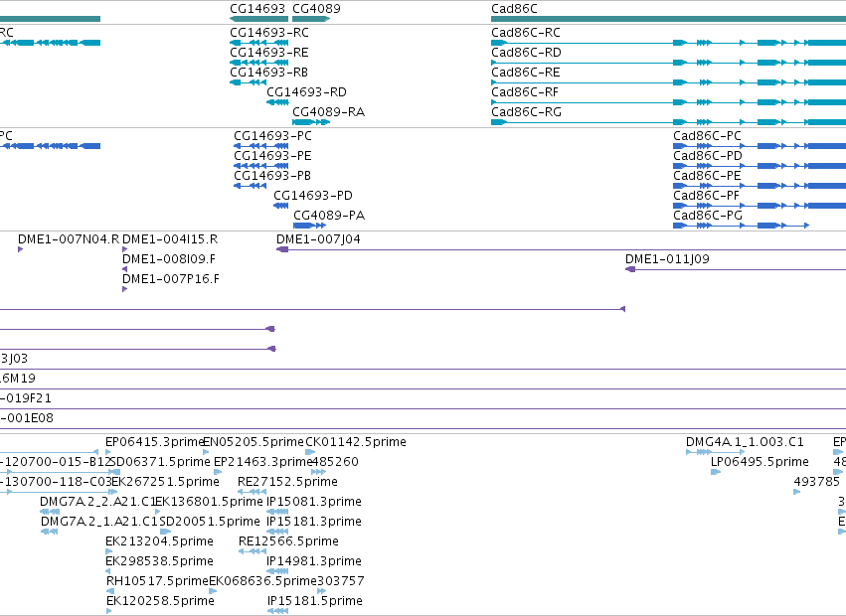Select EST IP15081.3prime
This screenshot has height=616, width=846.
(314, 502)
